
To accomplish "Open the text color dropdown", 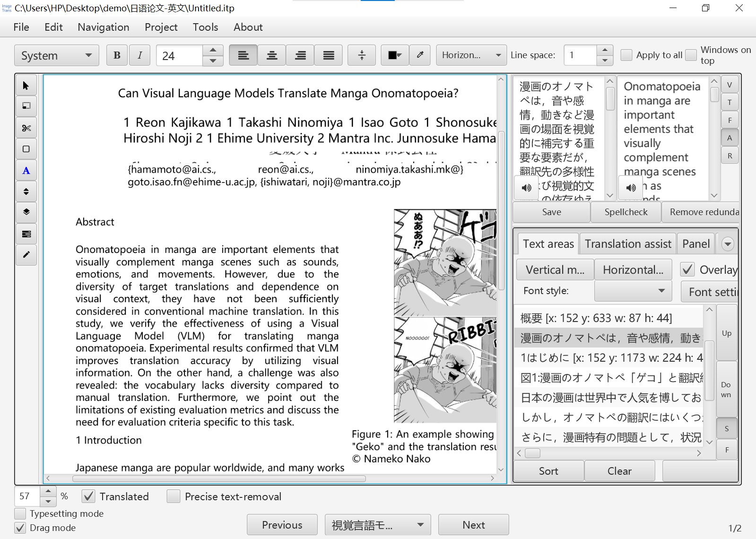I will tap(395, 55).
